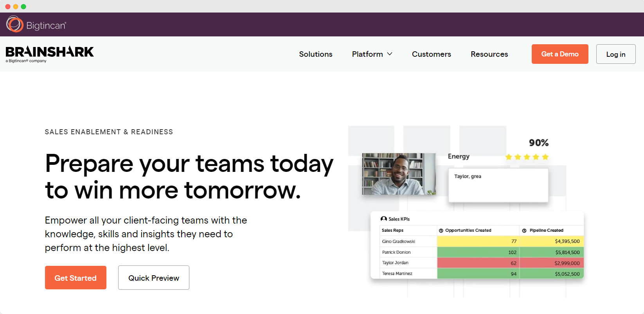Click the '$4,395,500' pipeline value

(567, 241)
